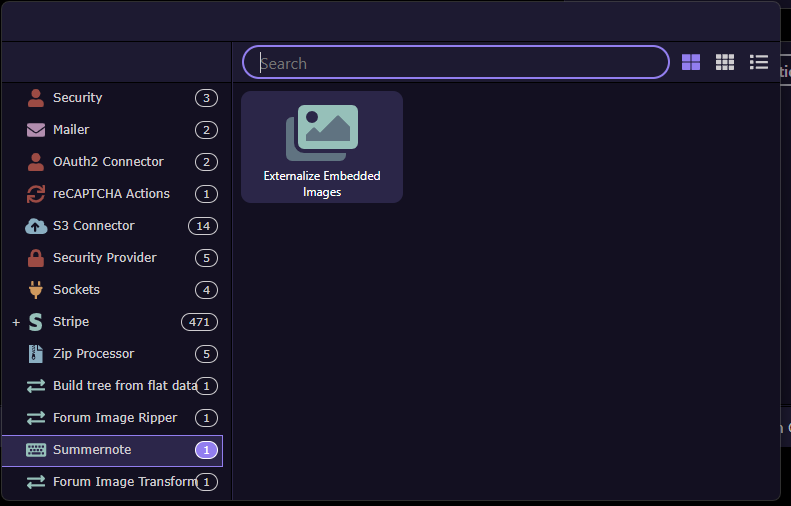The image size is (791, 506).
Task: Click the Zip Processor file icon
Action: (x=36, y=354)
